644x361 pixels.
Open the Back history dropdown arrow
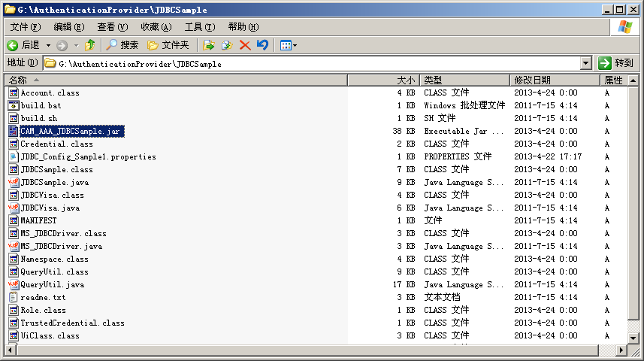(48, 45)
